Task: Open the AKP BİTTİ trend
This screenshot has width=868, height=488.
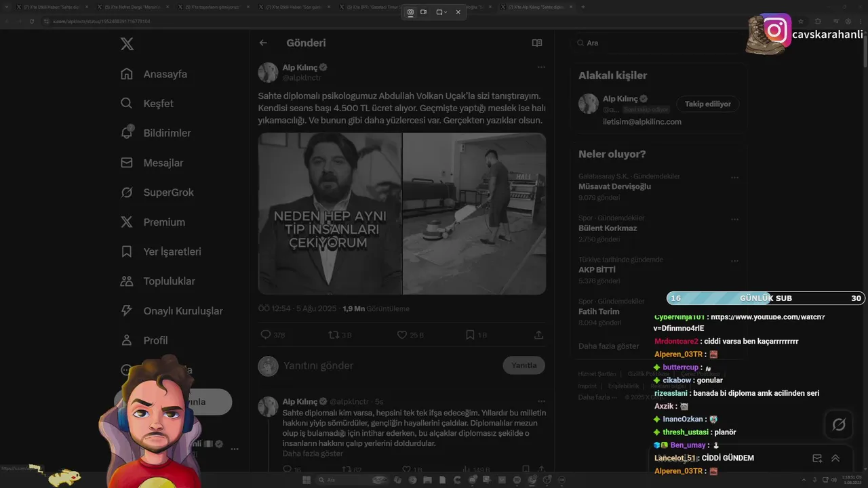Action: tap(597, 270)
